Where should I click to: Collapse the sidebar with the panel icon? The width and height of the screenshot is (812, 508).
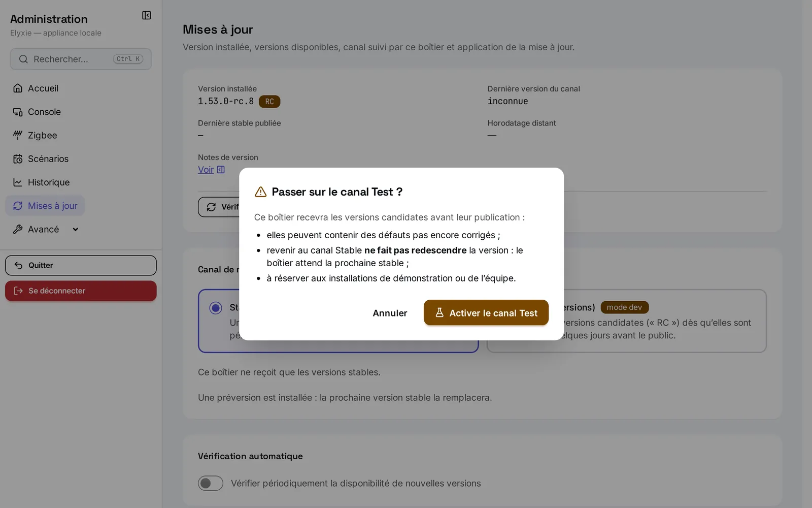(x=146, y=15)
